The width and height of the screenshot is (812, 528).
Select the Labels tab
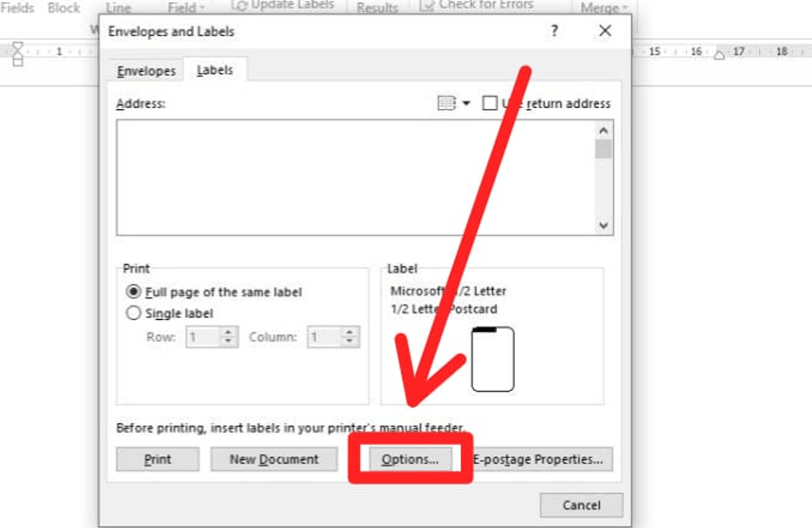pos(214,71)
